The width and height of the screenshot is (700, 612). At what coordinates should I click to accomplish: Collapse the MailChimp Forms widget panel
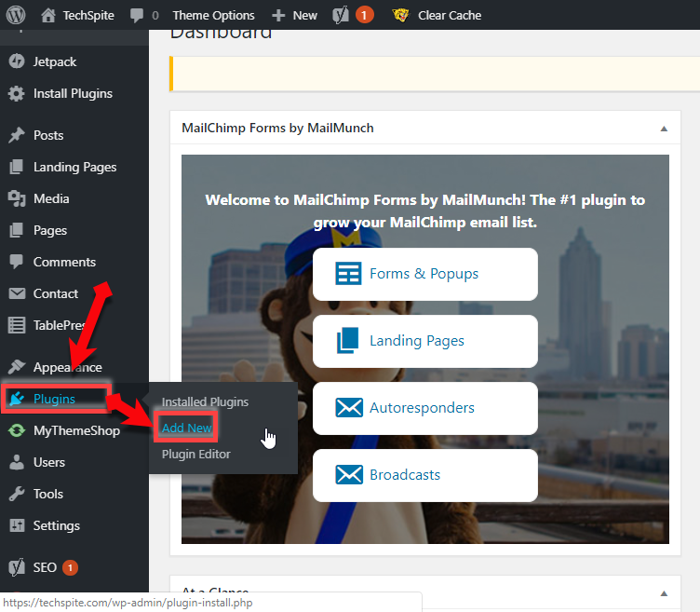tap(664, 128)
